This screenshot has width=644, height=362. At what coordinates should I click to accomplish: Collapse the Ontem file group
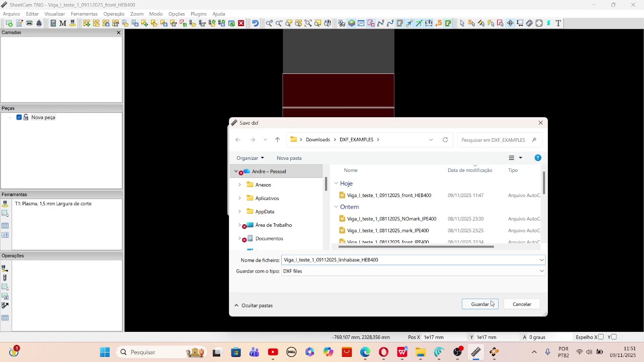coord(336,207)
